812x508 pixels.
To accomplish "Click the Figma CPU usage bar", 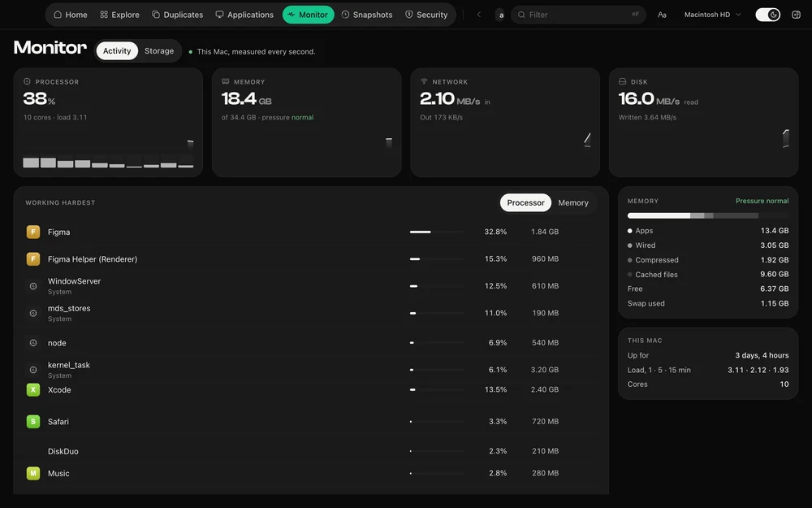I will coord(437,232).
